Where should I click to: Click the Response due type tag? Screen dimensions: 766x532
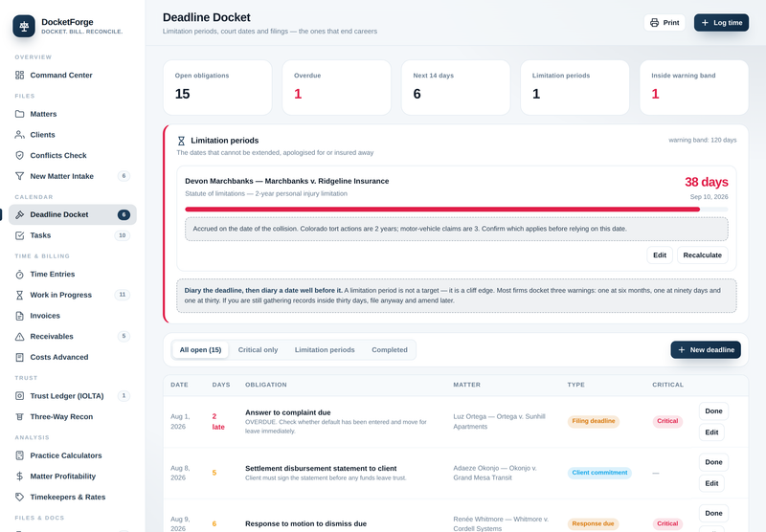coord(593,523)
